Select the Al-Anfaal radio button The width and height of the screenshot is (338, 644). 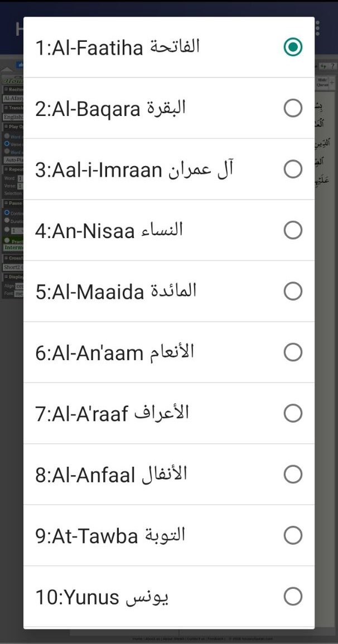coord(293,474)
